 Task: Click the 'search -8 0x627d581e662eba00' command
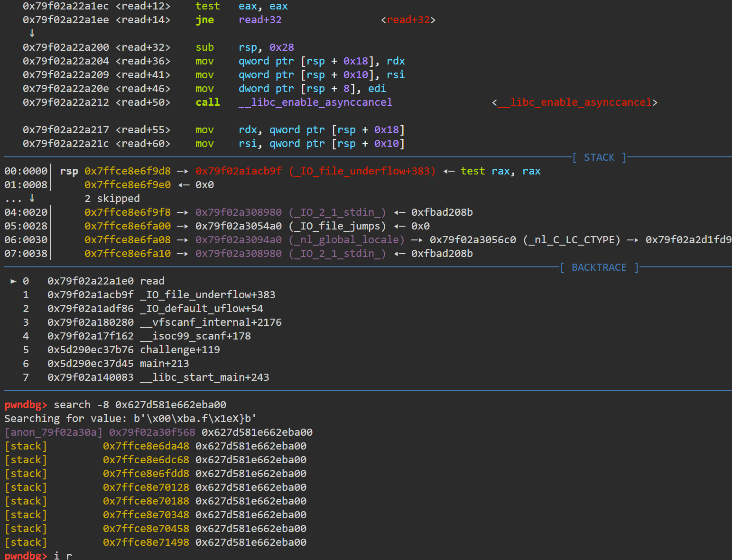[140, 405]
